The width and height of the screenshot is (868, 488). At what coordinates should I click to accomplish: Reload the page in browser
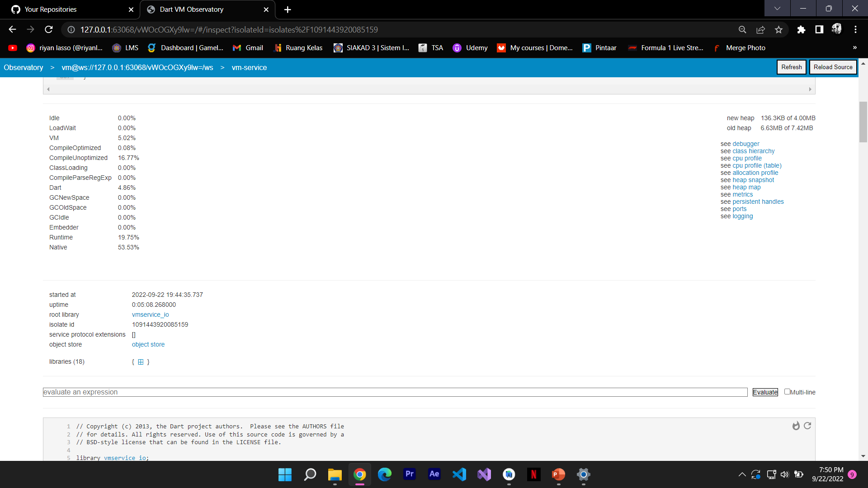pyautogui.click(x=49, y=30)
